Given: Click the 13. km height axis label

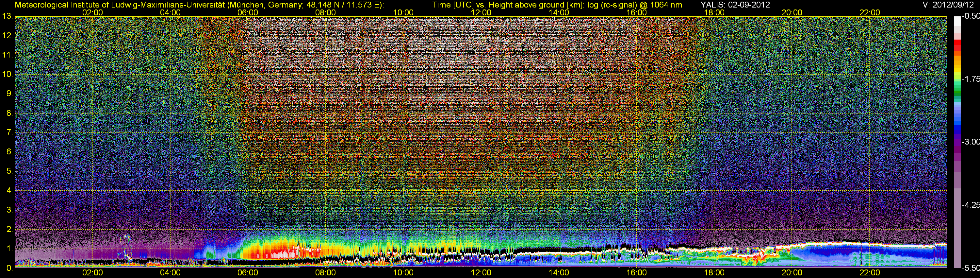Looking at the screenshot, I should pos(7,16).
